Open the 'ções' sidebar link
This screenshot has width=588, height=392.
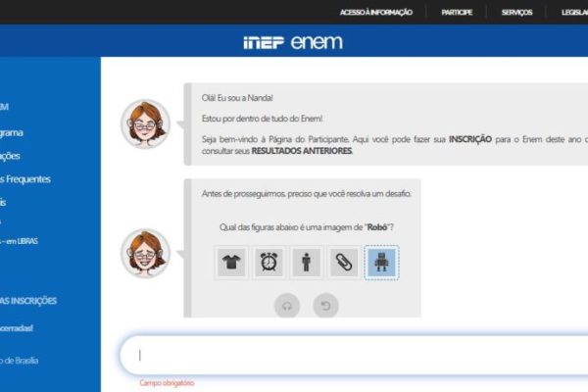[x=10, y=156]
